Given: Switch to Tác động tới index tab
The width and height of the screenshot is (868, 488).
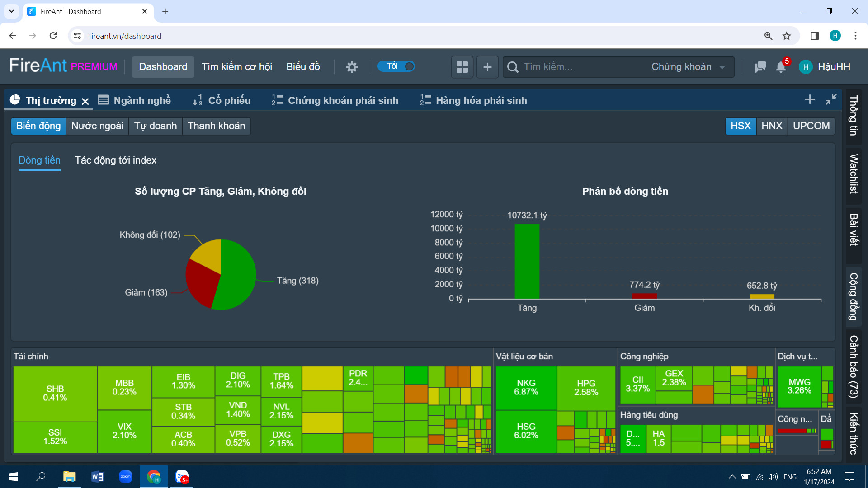Looking at the screenshot, I should [116, 160].
